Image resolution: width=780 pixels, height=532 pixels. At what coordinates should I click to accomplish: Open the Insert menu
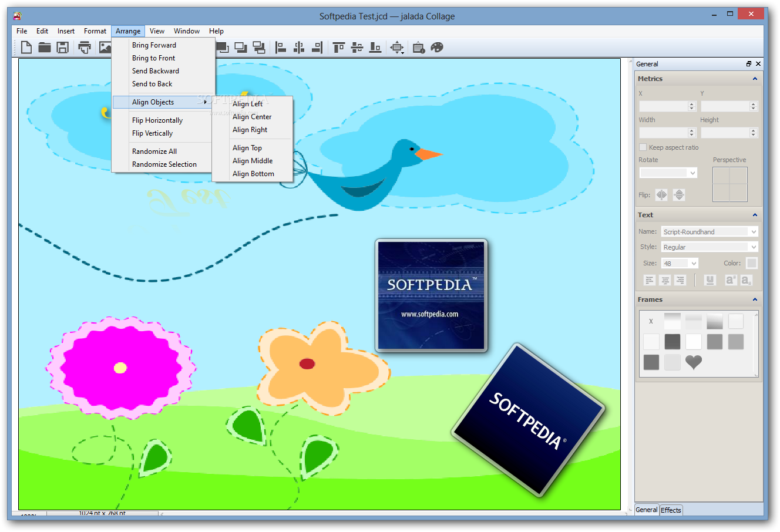click(x=66, y=31)
